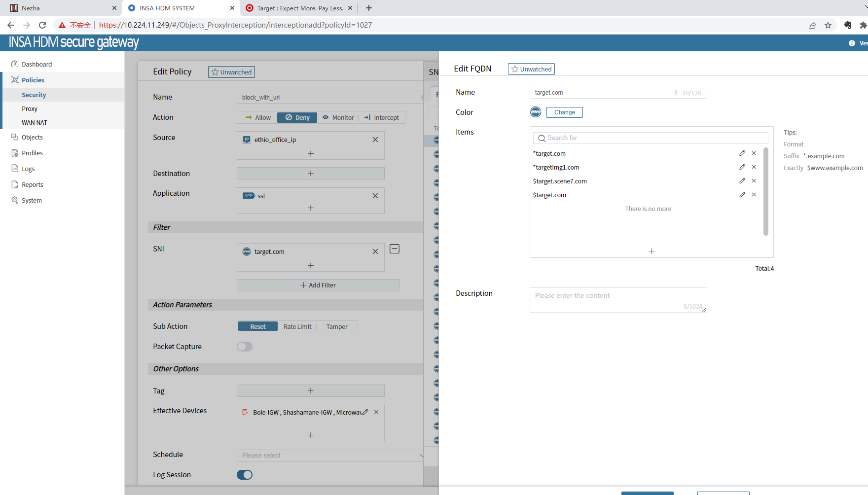Add a new item to the FQDN list

651,251
